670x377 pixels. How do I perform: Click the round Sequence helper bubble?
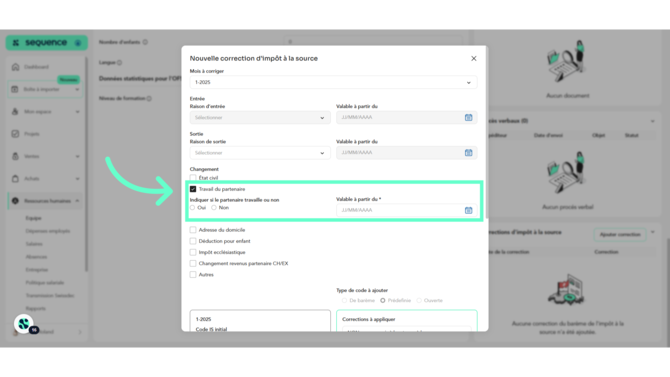tap(24, 324)
